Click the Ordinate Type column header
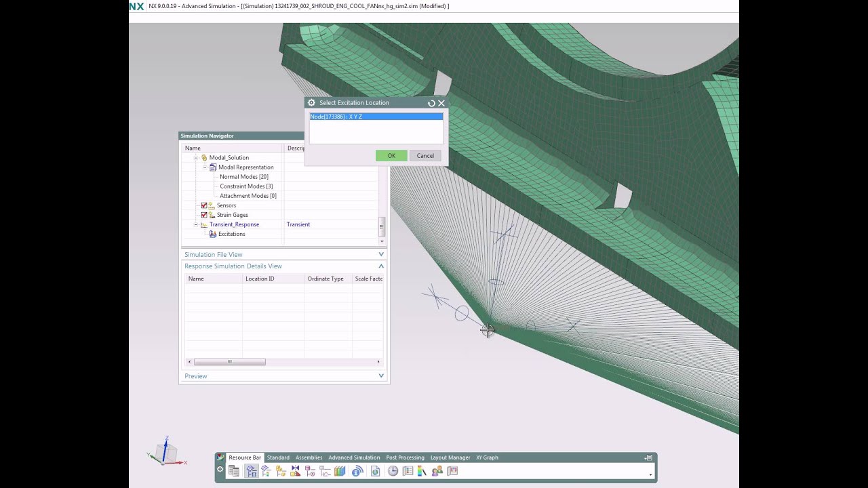The width and height of the screenshot is (868, 488). (328, 279)
